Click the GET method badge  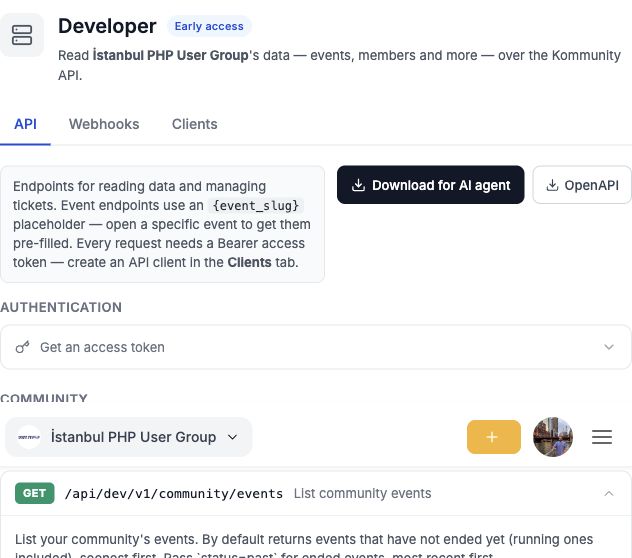point(35,493)
